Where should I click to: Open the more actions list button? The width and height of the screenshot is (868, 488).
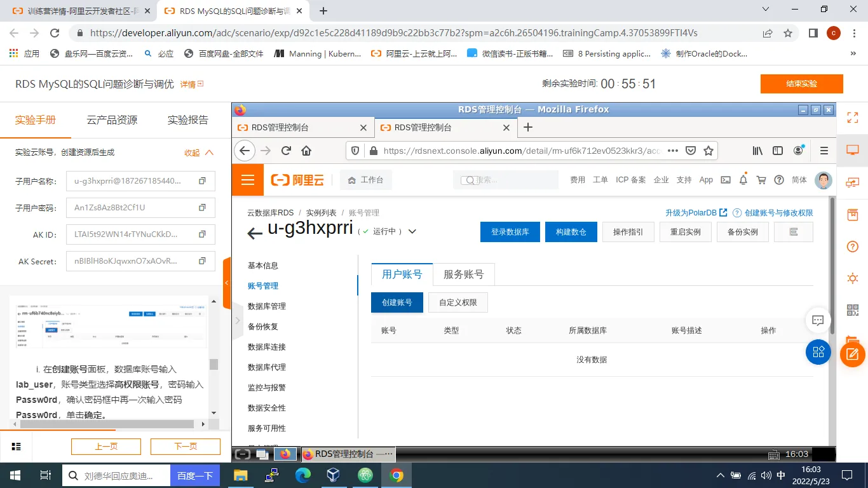pyautogui.click(x=794, y=232)
